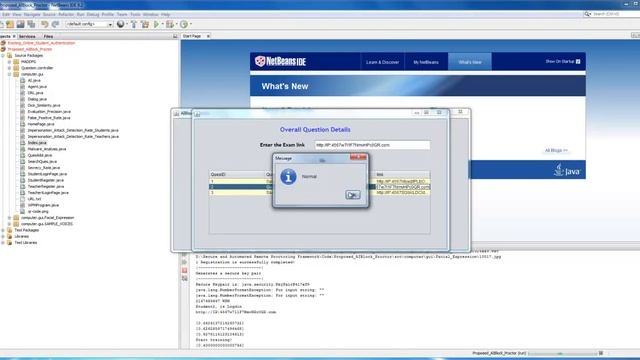
Task: Click the Undo toolbar icon
Action: (x=44, y=24)
